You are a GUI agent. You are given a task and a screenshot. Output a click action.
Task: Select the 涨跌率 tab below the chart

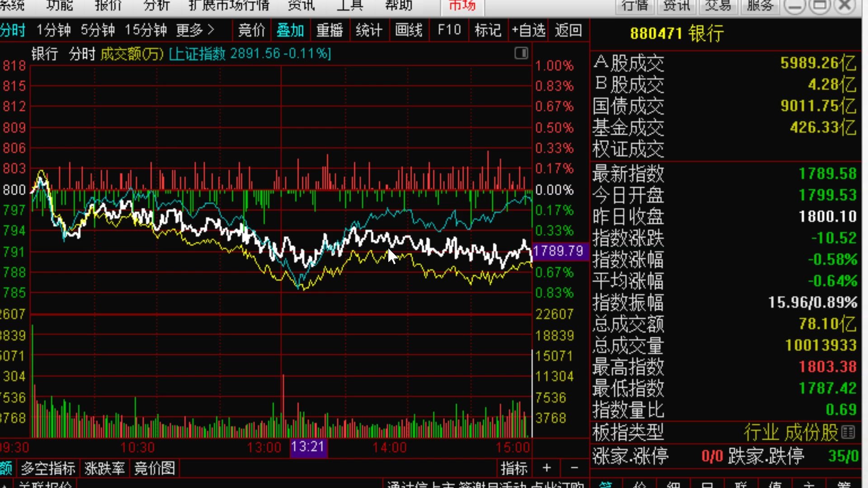click(x=104, y=468)
